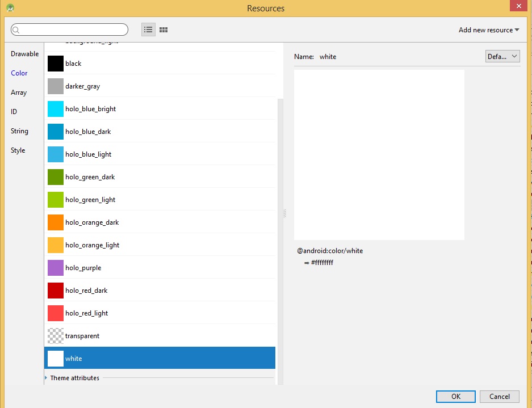Click the panel splitter drag handle
The width and height of the screenshot is (532, 408).
284,213
